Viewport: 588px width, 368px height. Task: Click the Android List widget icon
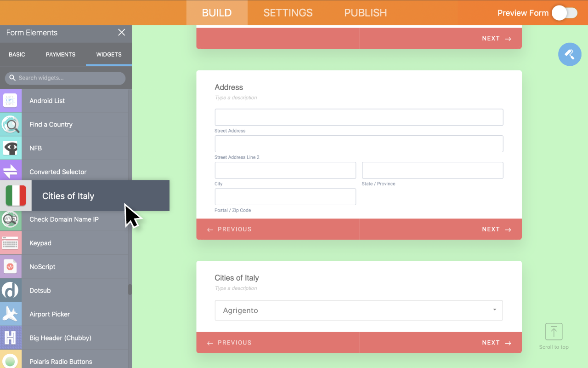(10, 101)
